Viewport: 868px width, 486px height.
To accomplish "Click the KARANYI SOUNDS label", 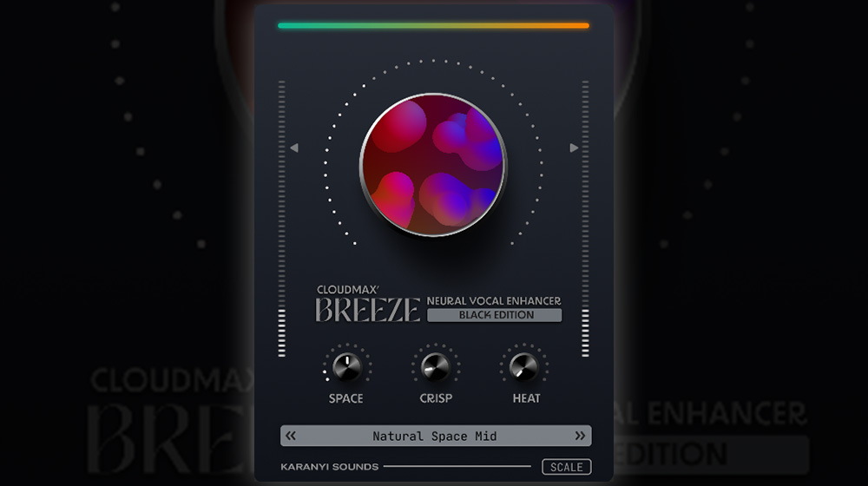I will 329,467.
